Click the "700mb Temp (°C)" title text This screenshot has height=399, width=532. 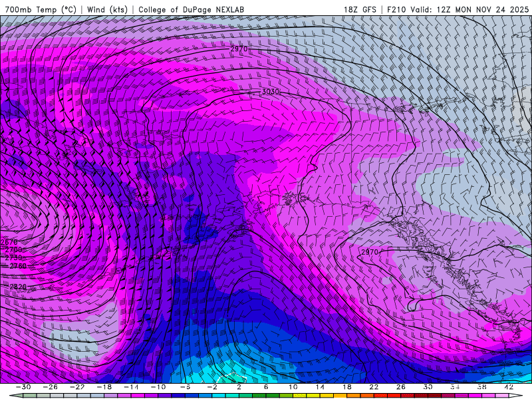(41, 9)
